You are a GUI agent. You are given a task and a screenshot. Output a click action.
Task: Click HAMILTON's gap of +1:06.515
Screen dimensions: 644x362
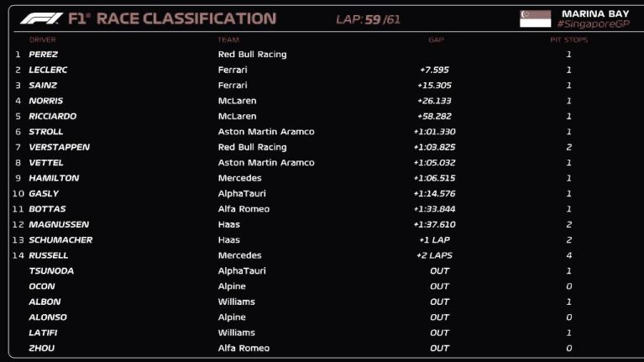tap(434, 178)
